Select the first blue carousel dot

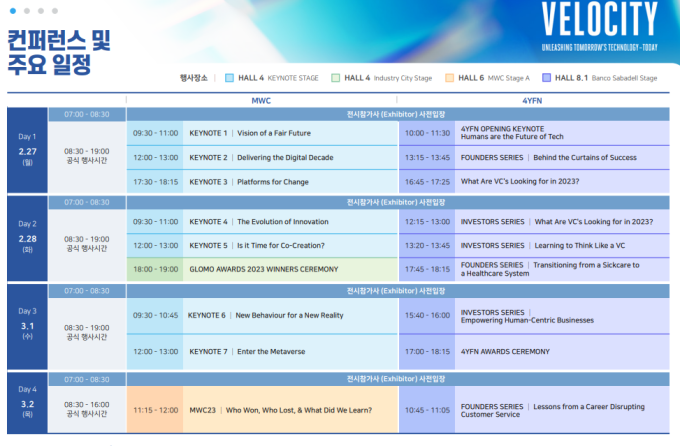pos(13,11)
